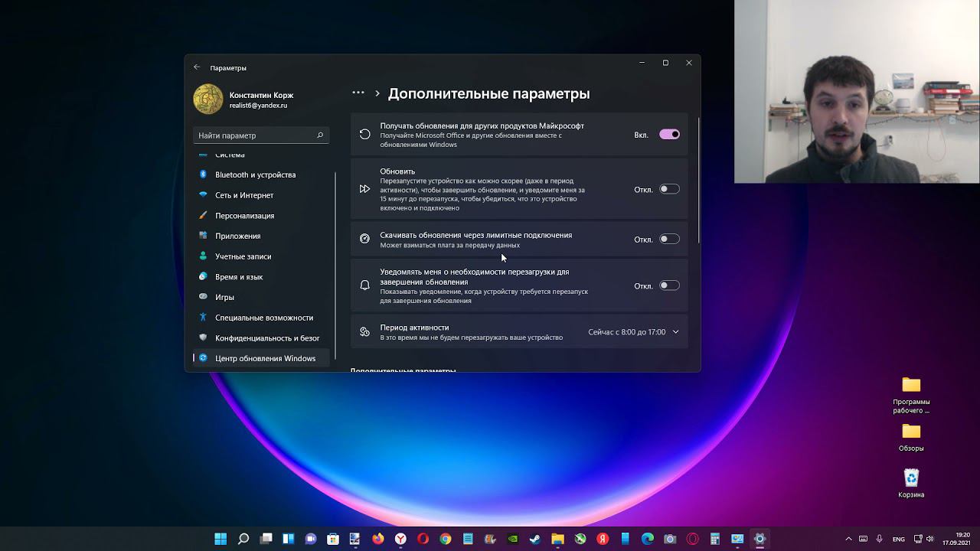Screen dimensions: 980x551
Task: Click the touch keyboard tray icon
Action: pos(863,539)
